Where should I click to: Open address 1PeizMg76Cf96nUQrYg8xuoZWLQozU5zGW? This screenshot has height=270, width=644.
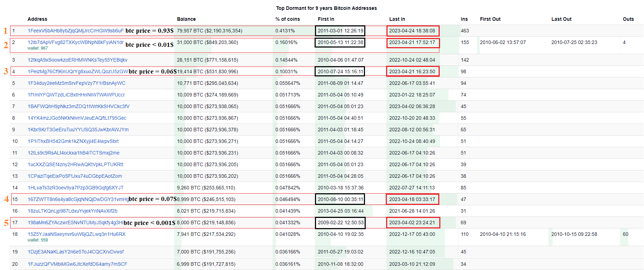(x=78, y=71)
